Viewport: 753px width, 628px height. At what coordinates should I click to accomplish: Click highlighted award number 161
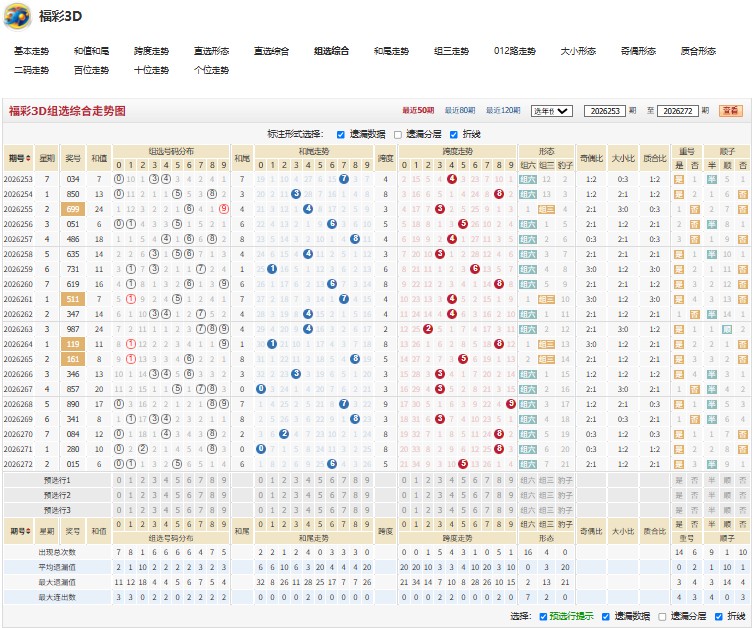click(x=73, y=359)
